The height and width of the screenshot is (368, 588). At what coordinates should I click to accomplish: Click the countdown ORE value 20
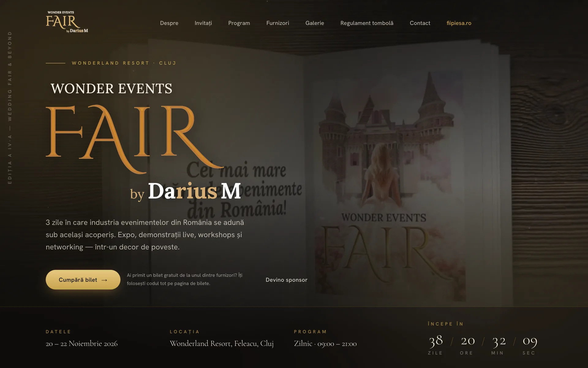[468, 341]
